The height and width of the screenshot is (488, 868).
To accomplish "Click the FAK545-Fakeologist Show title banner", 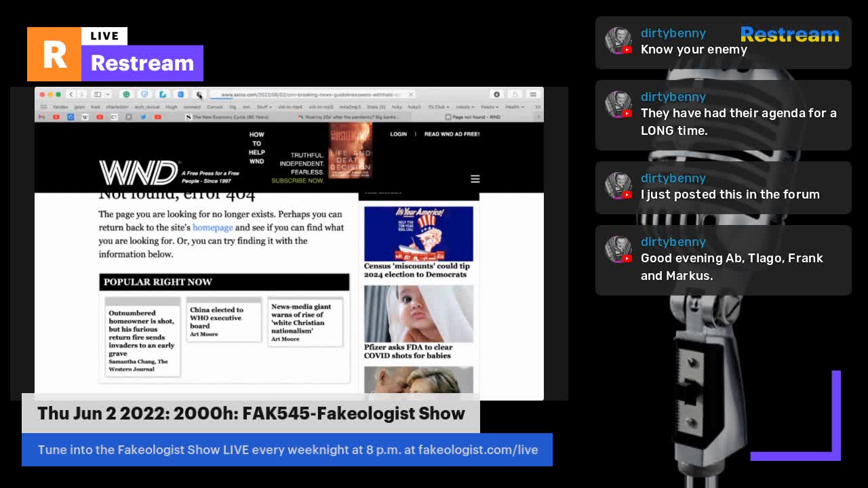I will 251,413.
